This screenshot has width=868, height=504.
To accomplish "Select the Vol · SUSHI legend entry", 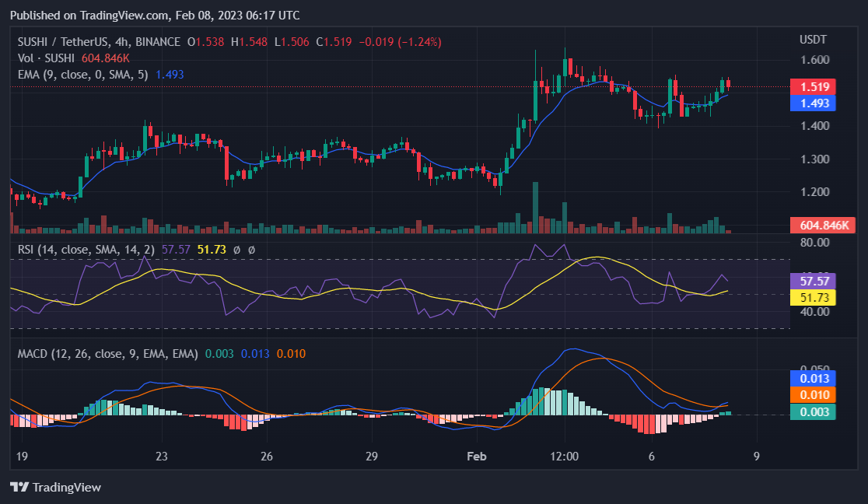I will (x=46, y=58).
